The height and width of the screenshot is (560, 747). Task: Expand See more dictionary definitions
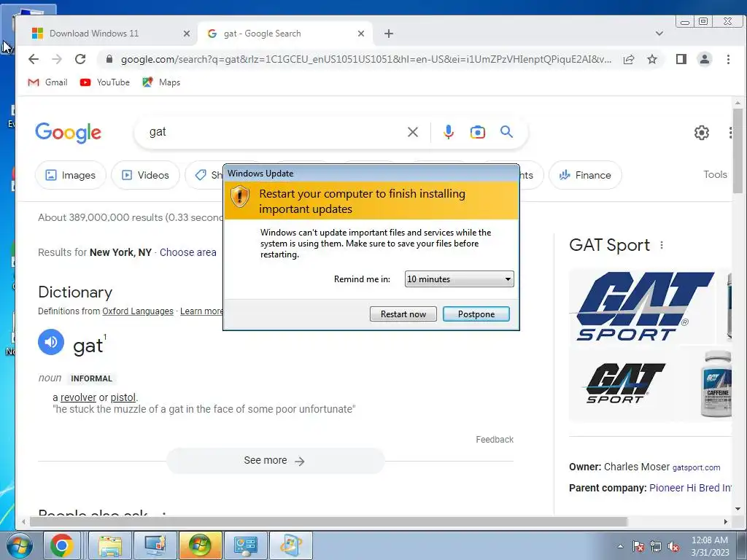[275, 461]
